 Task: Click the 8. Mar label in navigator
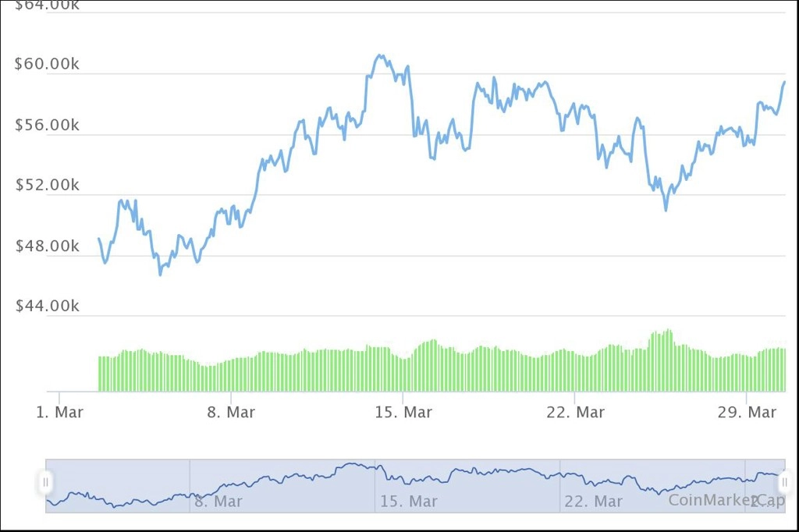point(218,502)
